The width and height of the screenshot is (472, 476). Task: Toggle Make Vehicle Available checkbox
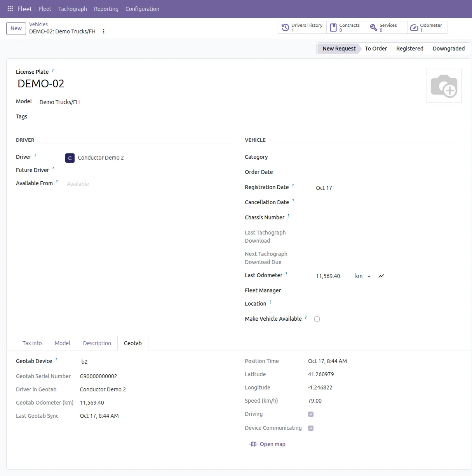coord(317,319)
